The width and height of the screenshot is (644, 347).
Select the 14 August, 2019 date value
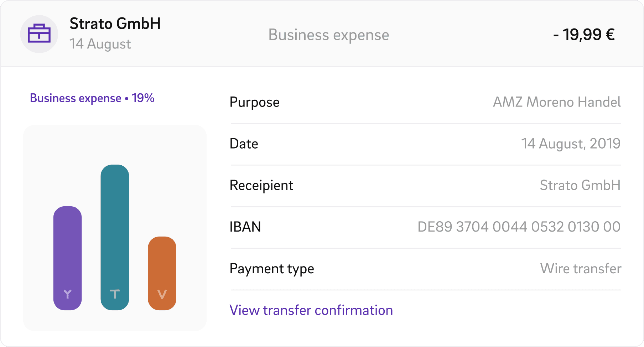[571, 144]
